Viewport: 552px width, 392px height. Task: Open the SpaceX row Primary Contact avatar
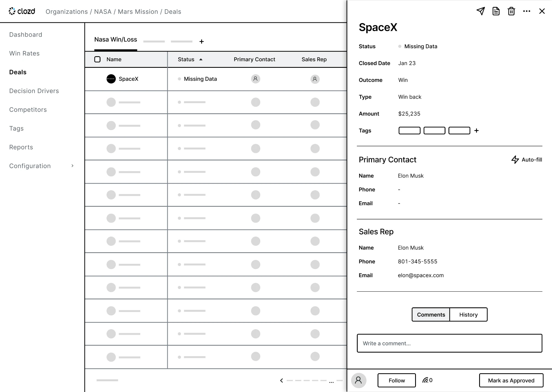pyautogui.click(x=256, y=79)
